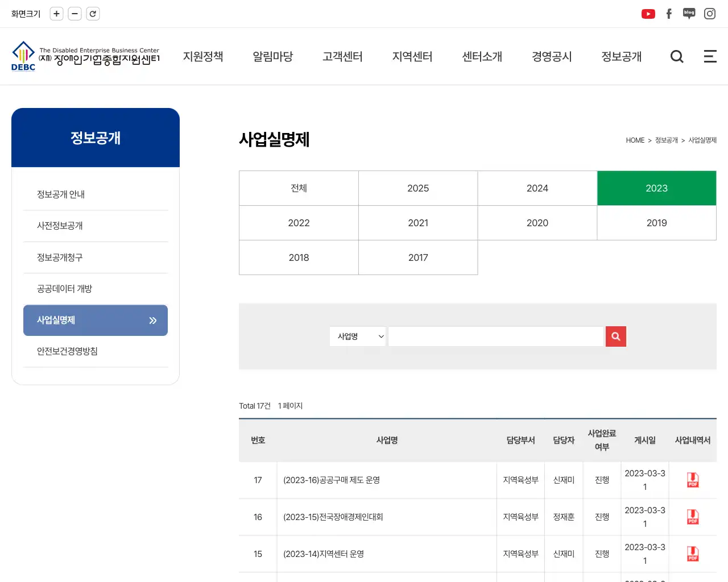This screenshot has width=728, height=582.
Task: Click the double-chevron on 사업실명제 sidebar item
Action: tap(152, 321)
